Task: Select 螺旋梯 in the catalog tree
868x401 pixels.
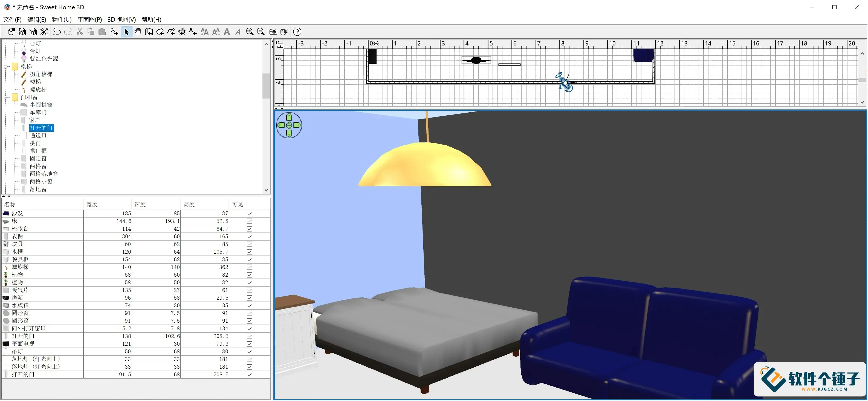Action: click(x=38, y=90)
